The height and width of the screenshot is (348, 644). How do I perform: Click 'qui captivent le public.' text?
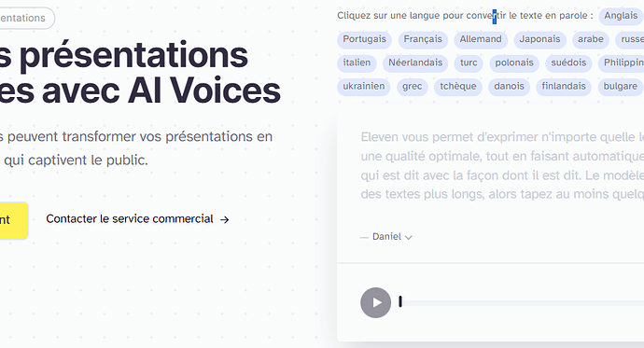(76, 160)
